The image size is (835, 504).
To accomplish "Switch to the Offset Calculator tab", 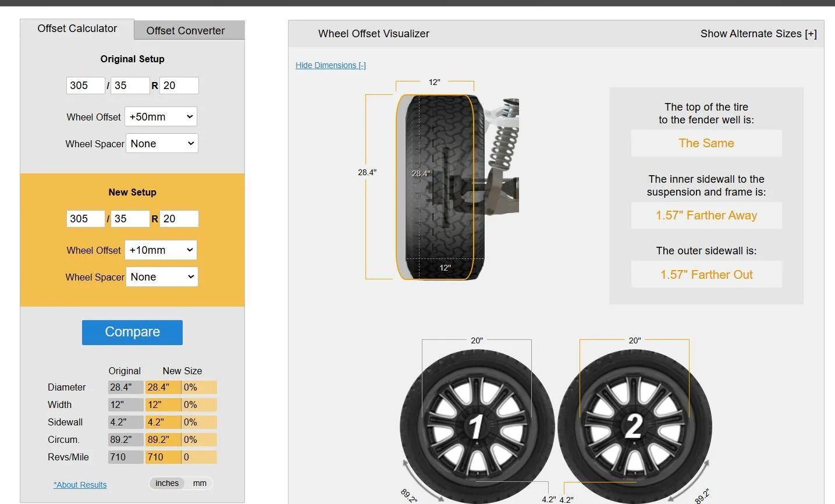I will 77,29.
